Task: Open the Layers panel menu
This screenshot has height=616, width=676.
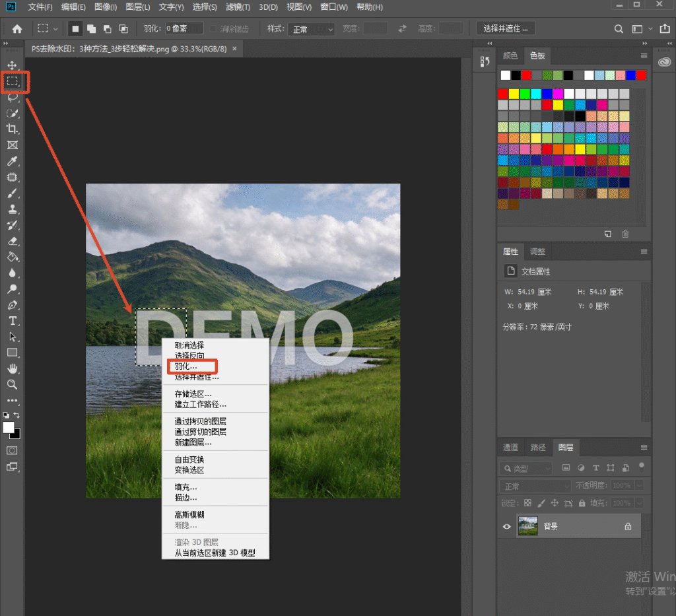Action: (644, 448)
